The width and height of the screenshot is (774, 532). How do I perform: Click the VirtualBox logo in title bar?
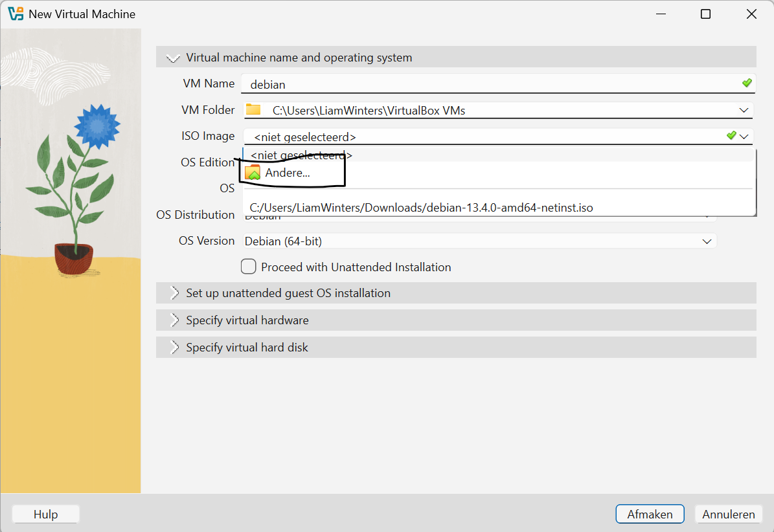pyautogui.click(x=16, y=14)
